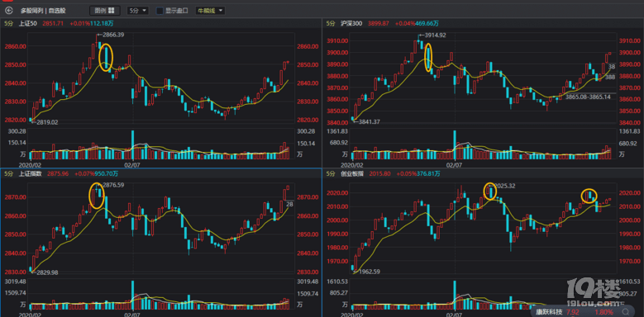Open the 图例 layout grid button
This screenshot has height=317, width=644.
click(105, 11)
